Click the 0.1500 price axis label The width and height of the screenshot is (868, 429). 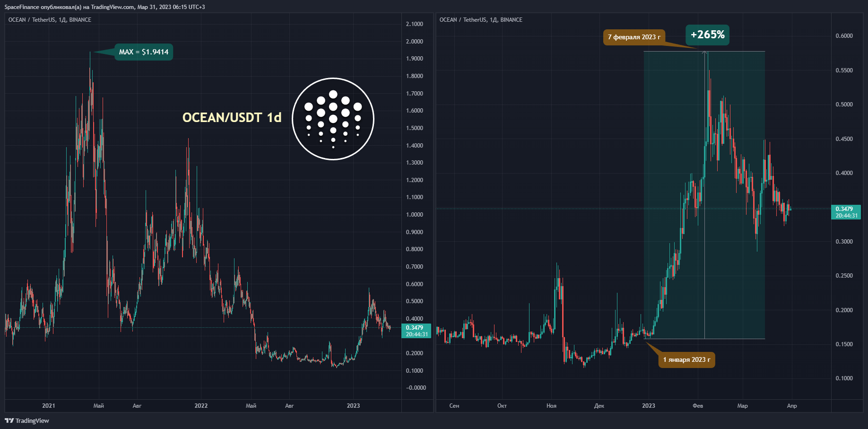coord(844,344)
